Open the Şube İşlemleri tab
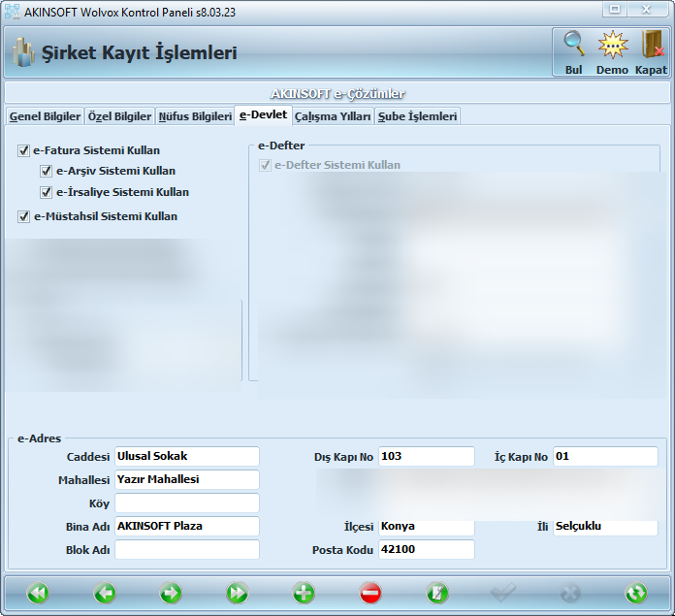 (417, 116)
